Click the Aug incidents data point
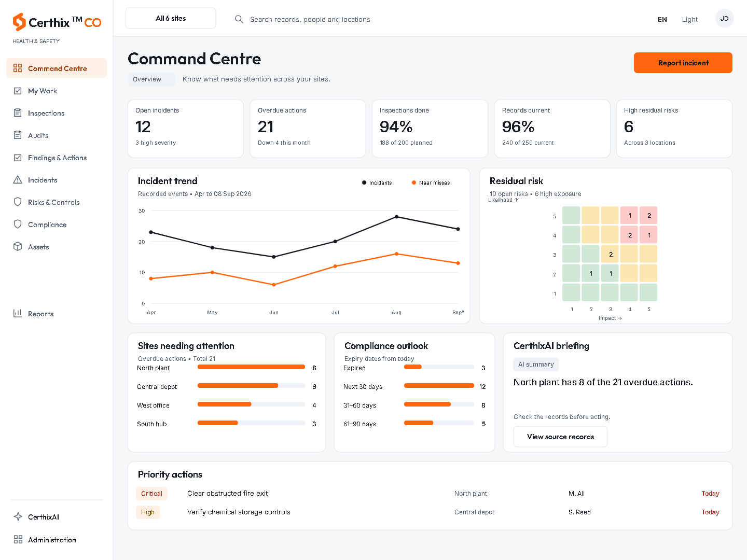Image resolution: width=747 pixels, height=560 pixels. [397, 217]
